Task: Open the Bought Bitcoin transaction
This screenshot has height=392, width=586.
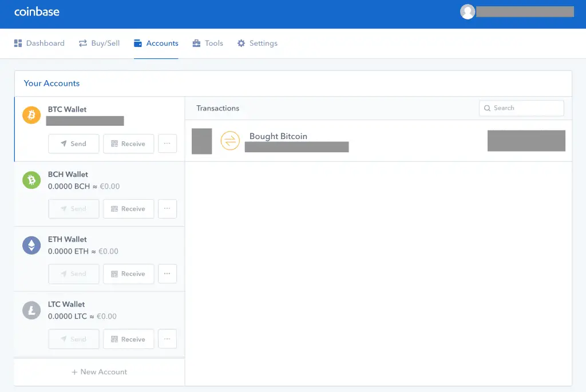Action: tap(378, 141)
